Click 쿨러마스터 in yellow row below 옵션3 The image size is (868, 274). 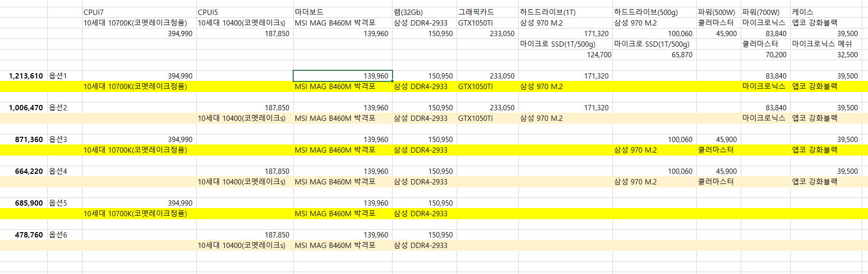(x=719, y=150)
